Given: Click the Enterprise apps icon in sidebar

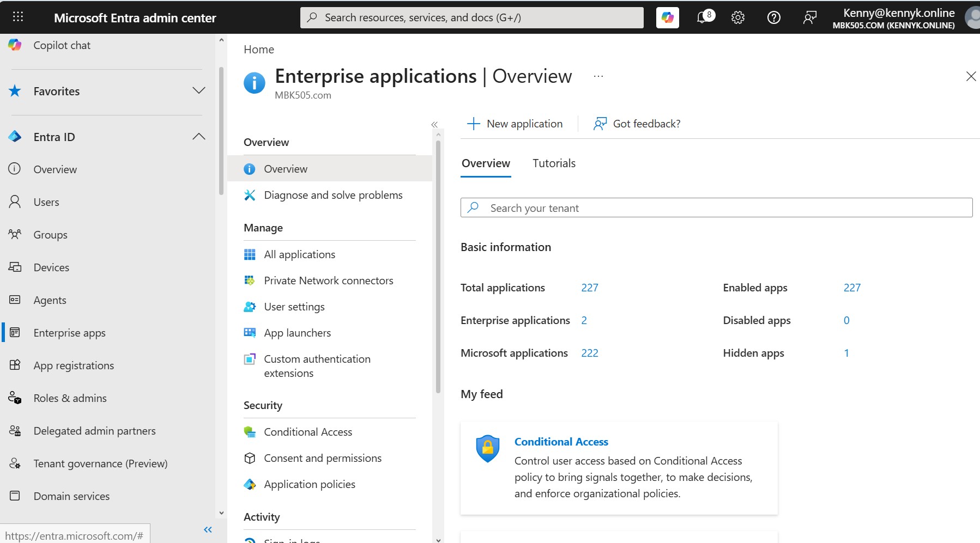Looking at the screenshot, I should 15,333.
